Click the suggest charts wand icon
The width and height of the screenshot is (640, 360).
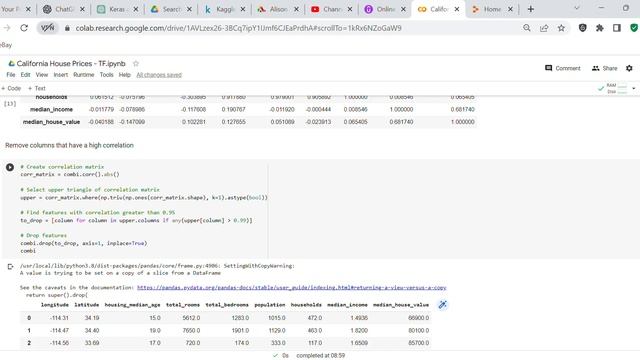tap(442, 305)
